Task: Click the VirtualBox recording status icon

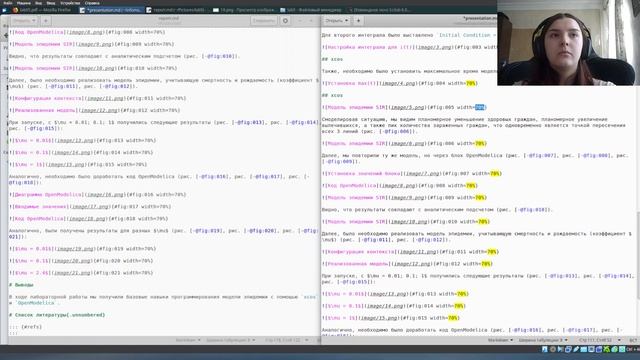Action: (x=599, y=349)
